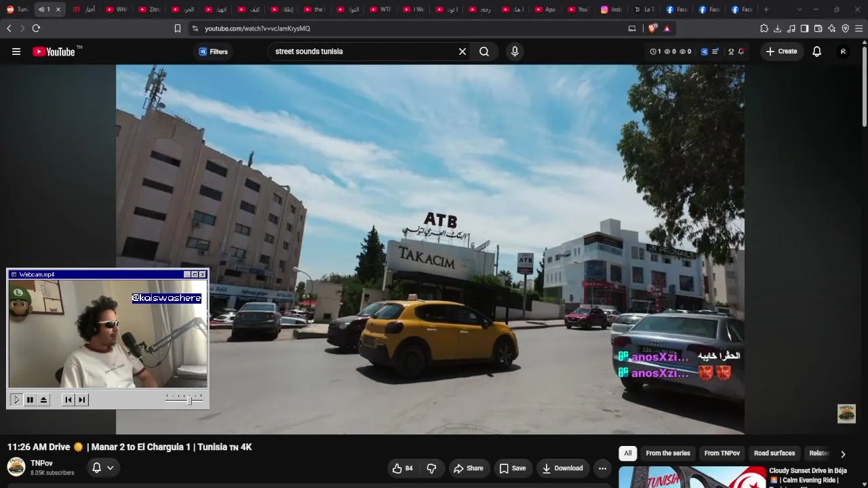The height and width of the screenshot is (488, 868).
Task: Dislike this video
Action: click(431, 468)
